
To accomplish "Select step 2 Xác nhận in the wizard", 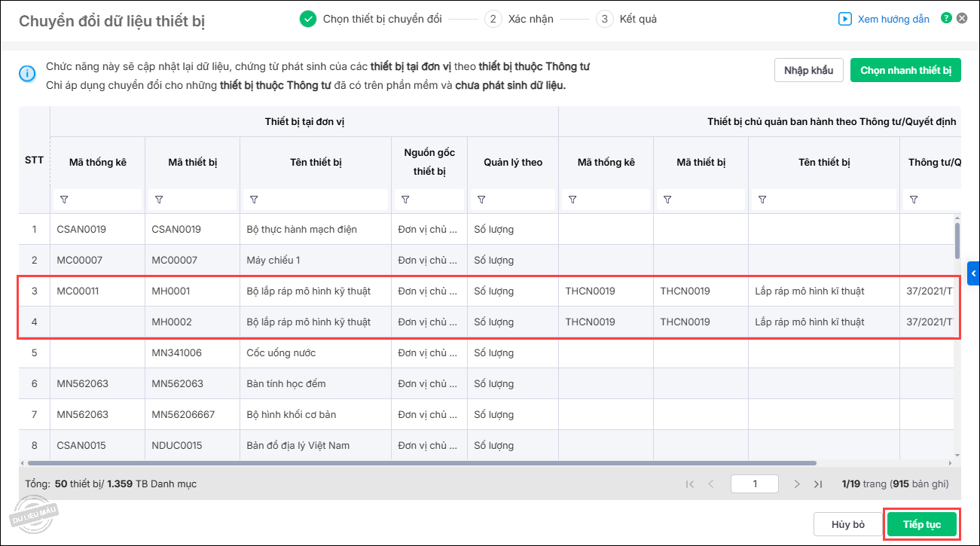I will [x=519, y=19].
